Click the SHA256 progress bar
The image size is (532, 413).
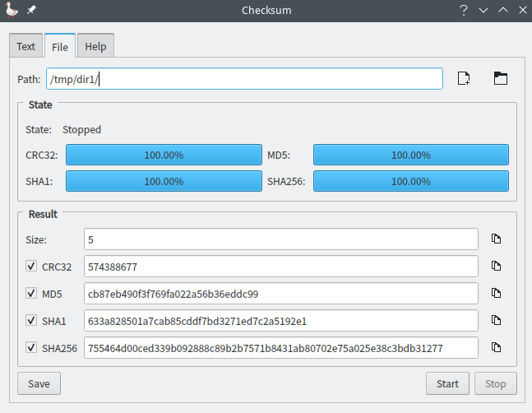[410, 181]
